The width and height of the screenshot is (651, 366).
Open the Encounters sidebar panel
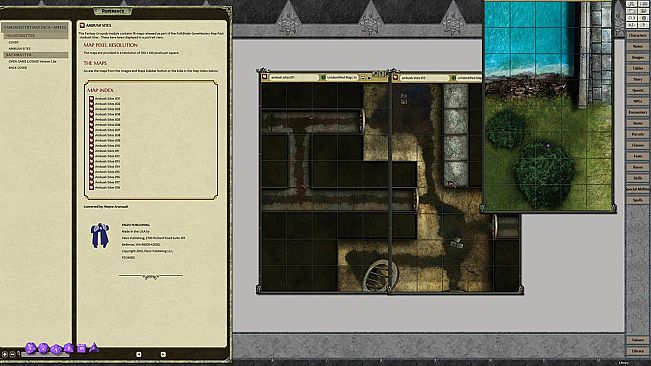click(x=637, y=112)
